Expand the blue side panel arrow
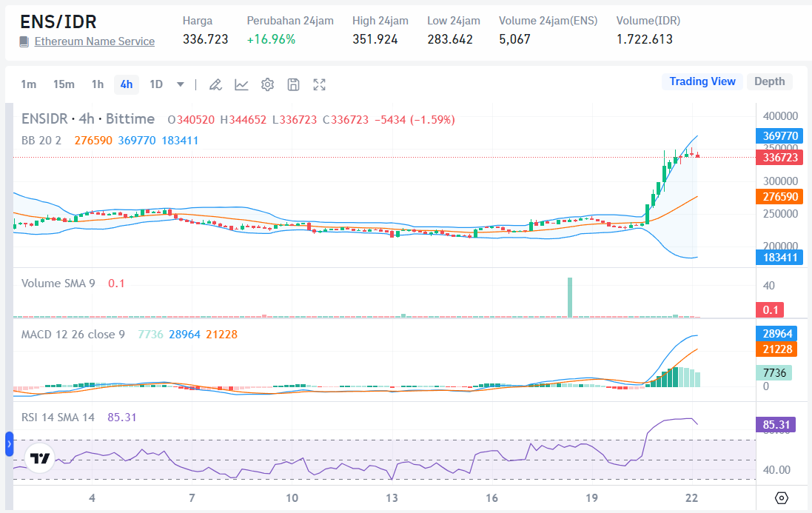812x513 pixels. click(x=9, y=444)
